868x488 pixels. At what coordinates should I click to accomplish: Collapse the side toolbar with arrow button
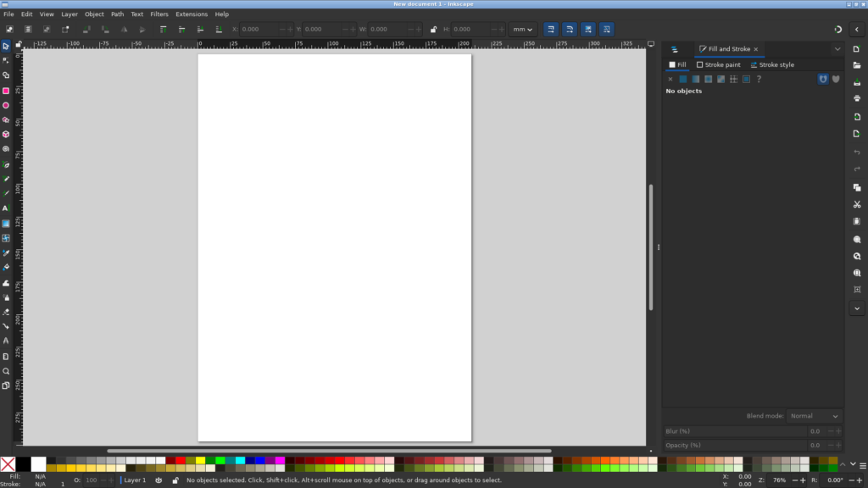(857, 30)
